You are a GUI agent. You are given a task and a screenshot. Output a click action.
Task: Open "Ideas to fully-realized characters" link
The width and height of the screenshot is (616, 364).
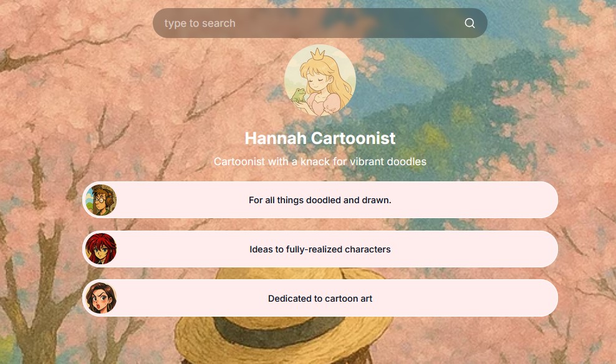pyautogui.click(x=320, y=249)
